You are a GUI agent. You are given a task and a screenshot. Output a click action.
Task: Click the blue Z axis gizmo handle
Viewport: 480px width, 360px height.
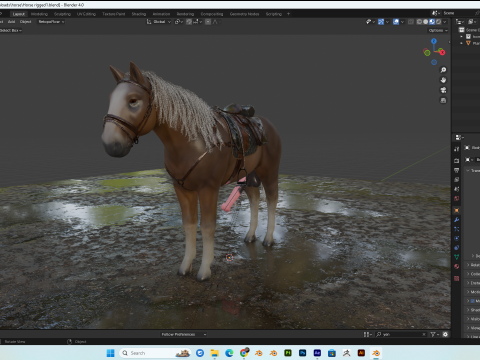[x=434, y=41]
